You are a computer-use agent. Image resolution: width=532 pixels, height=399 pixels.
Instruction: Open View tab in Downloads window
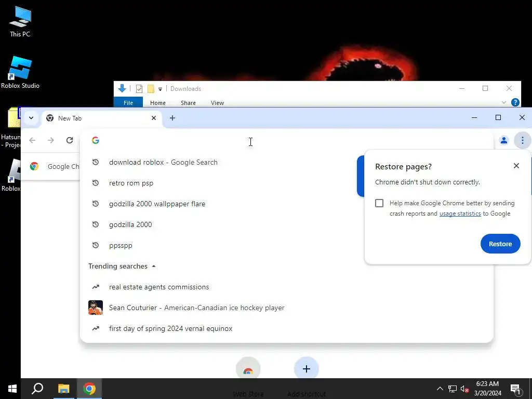(x=217, y=103)
